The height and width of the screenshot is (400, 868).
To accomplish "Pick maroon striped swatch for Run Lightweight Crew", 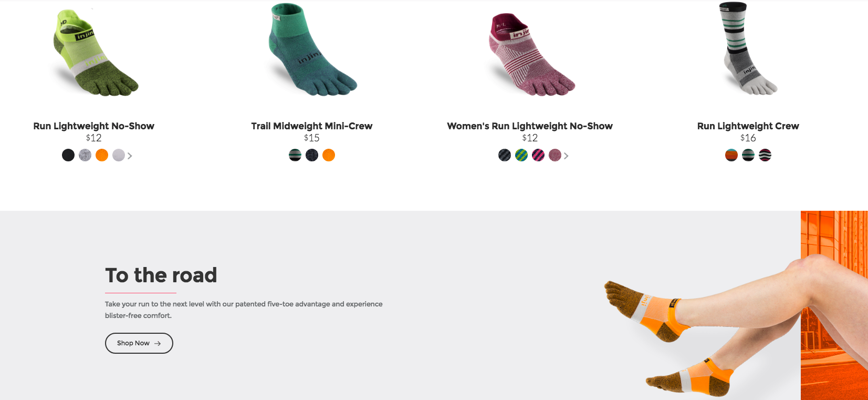I will click(x=765, y=155).
